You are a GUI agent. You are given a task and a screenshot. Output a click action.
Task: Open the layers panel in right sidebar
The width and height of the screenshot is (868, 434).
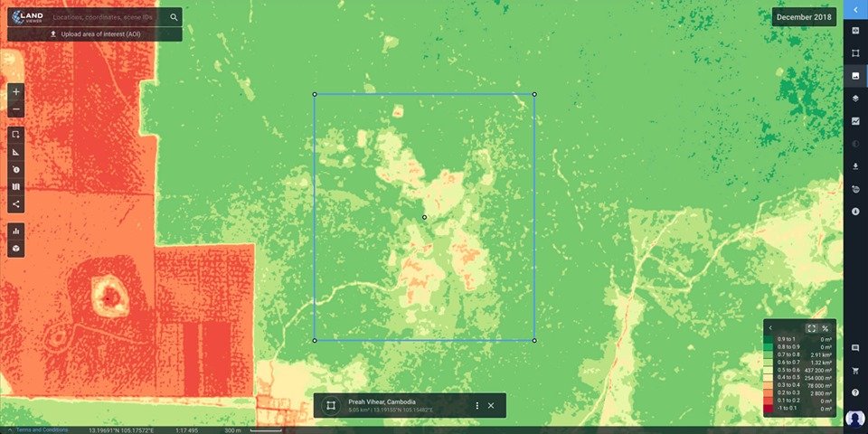click(855, 99)
